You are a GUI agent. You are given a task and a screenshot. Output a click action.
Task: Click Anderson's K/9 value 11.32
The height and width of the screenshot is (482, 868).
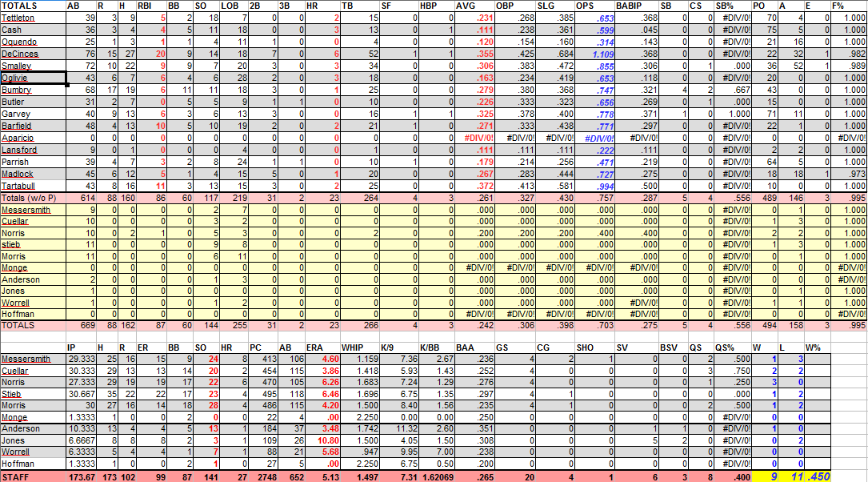point(398,429)
